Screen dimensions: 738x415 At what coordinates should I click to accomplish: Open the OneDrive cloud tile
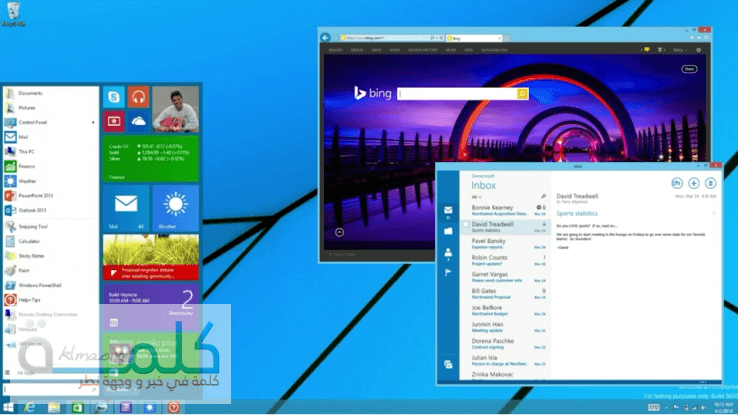click(138, 121)
